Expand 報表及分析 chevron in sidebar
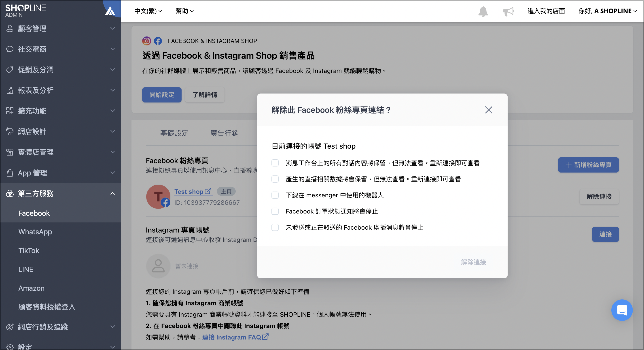This screenshot has height=350, width=644. [113, 90]
